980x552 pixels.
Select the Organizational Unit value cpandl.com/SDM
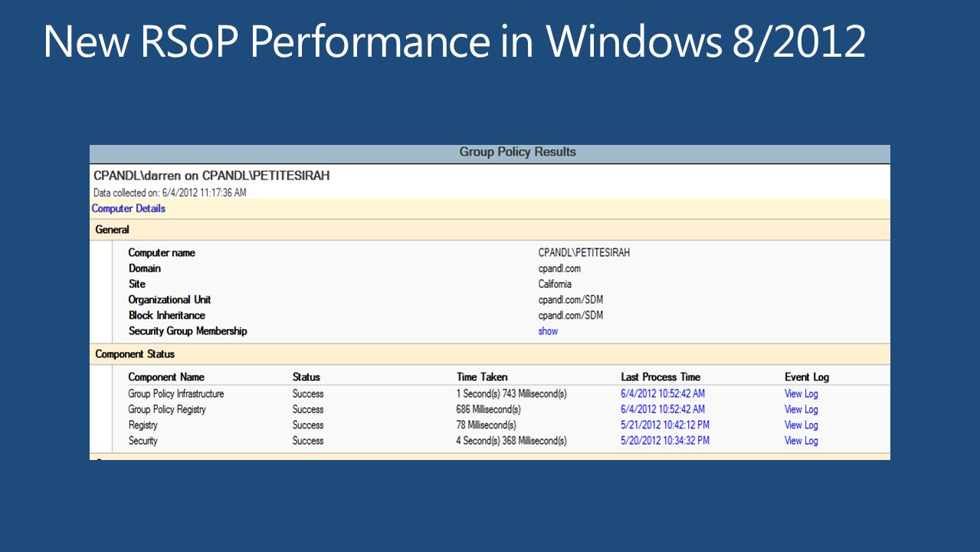571,300
